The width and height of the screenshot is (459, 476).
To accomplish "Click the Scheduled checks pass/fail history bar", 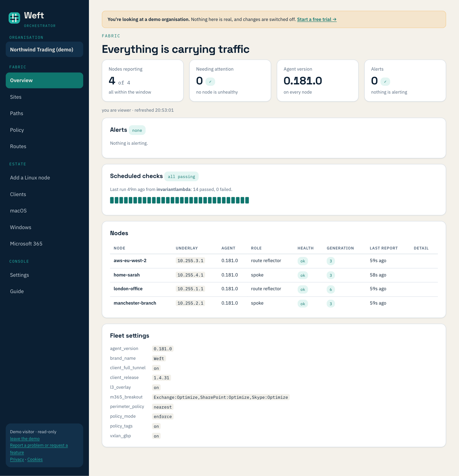I will coord(179,200).
